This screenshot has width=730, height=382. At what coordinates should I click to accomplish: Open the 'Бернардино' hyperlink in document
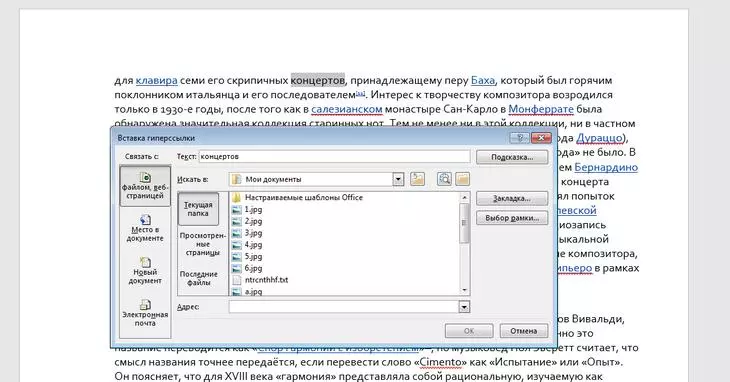pyautogui.click(x=606, y=167)
